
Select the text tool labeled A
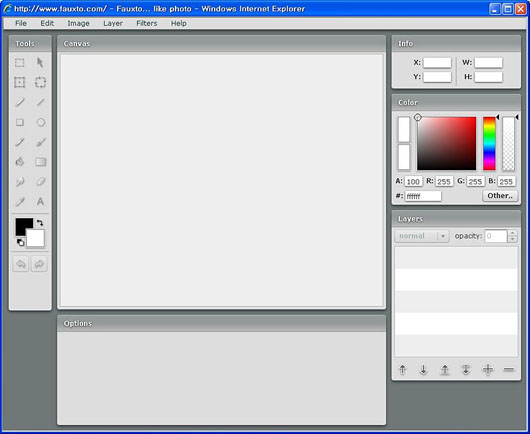tap(40, 201)
